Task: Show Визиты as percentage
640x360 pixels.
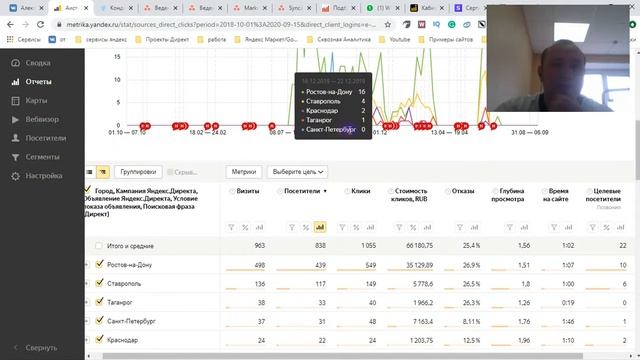Action: pos(245,227)
